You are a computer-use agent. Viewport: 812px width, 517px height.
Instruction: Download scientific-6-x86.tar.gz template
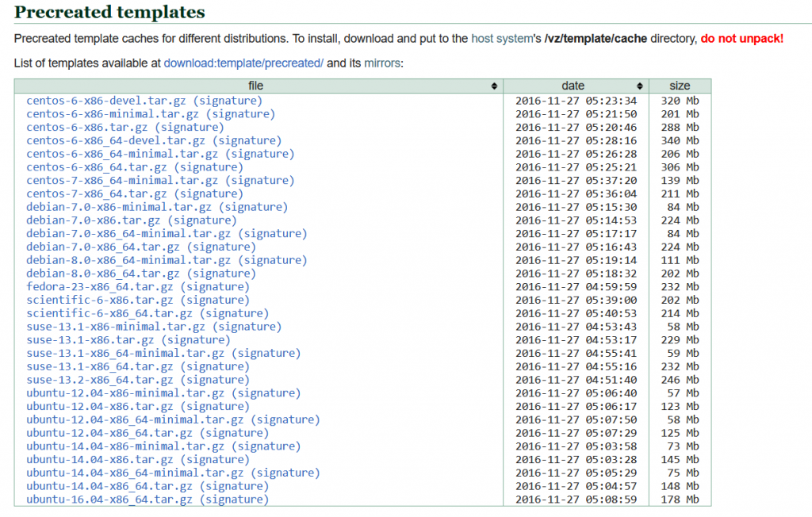(100, 300)
